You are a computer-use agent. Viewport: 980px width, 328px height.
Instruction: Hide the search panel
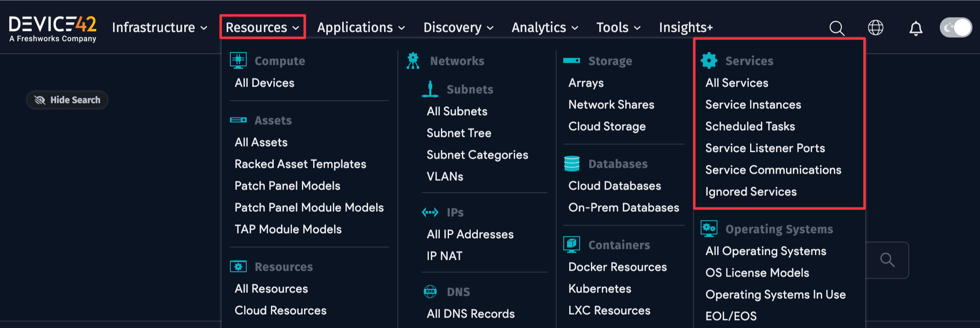(67, 100)
